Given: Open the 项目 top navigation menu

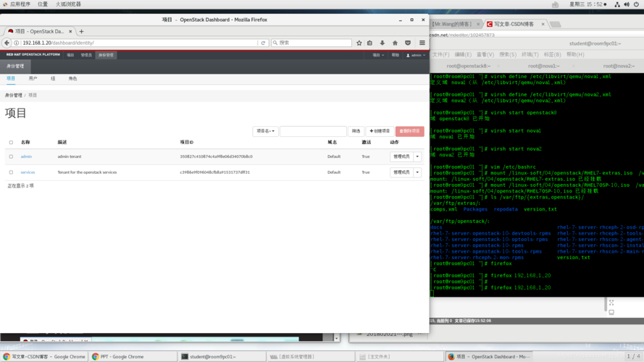Looking at the screenshot, I should (x=70, y=55).
